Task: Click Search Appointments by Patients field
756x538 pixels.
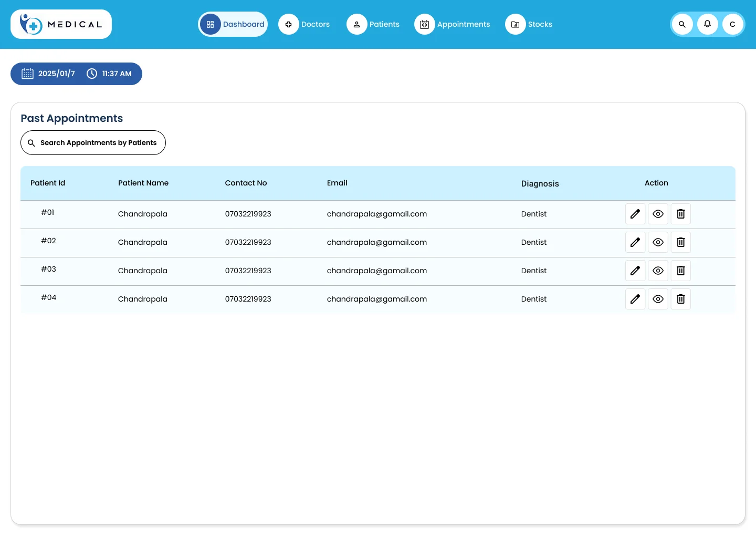Action: [x=93, y=142]
